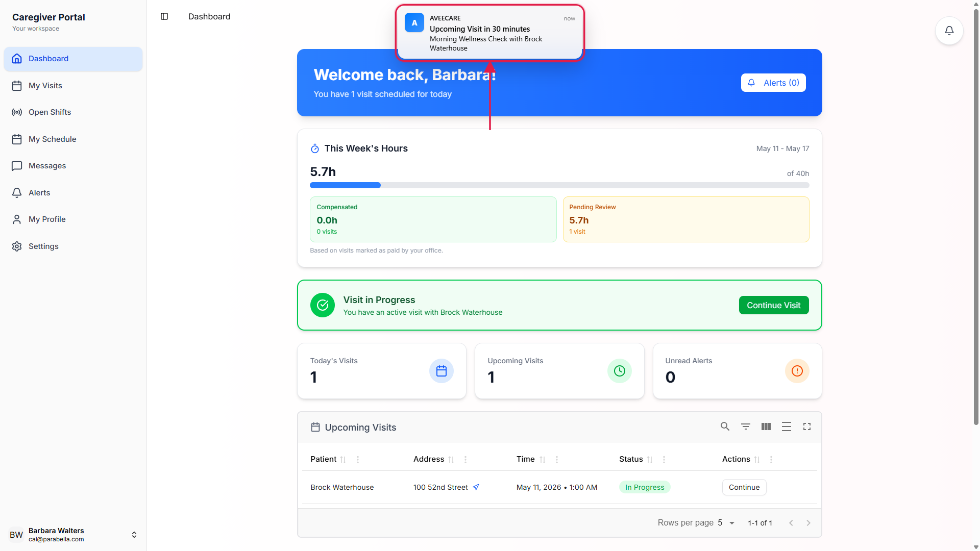
Task: Open the Pending Review 5.7h card
Action: (x=686, y=219)
